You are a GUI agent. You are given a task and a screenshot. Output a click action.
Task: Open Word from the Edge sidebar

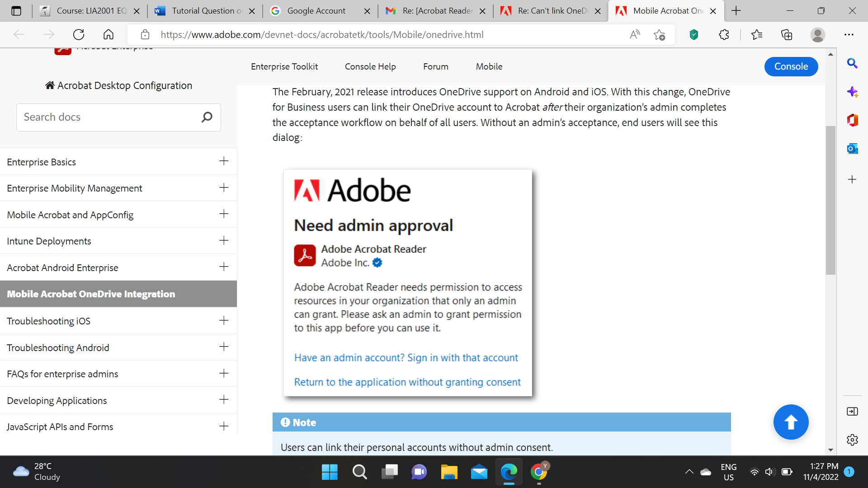coord(853,120)
